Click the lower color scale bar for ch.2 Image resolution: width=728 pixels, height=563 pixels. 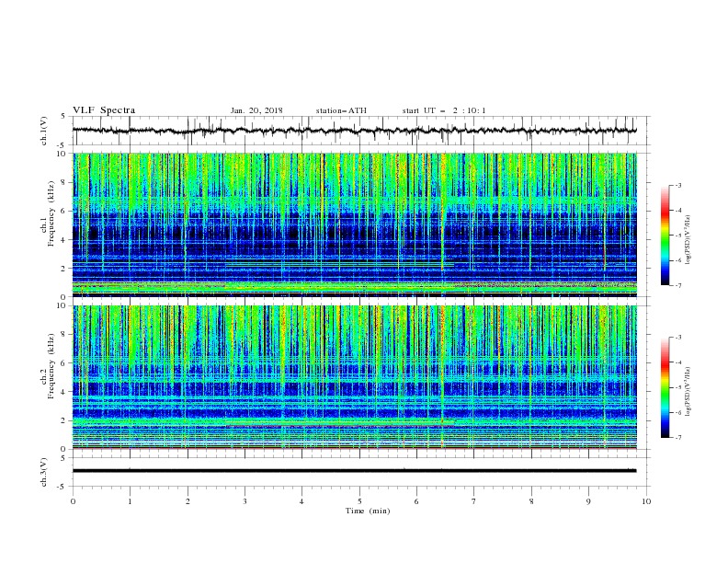pyautogui.click(x=665, y=387)
